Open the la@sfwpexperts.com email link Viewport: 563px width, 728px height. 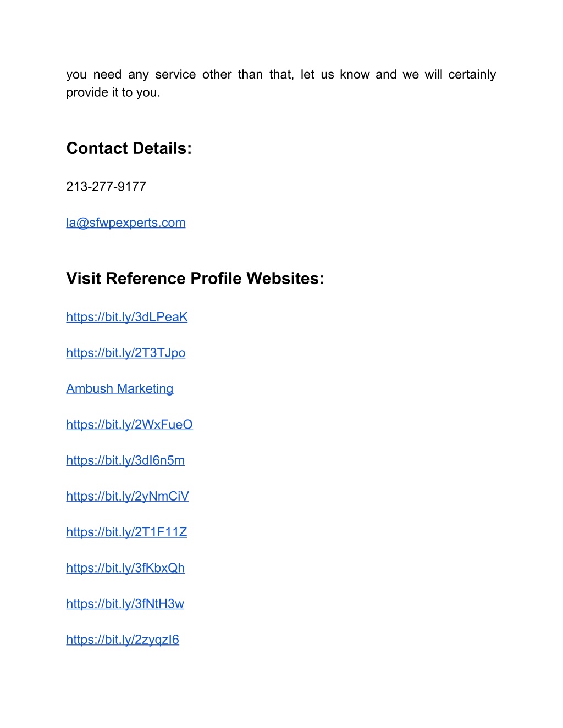[126, 223]
